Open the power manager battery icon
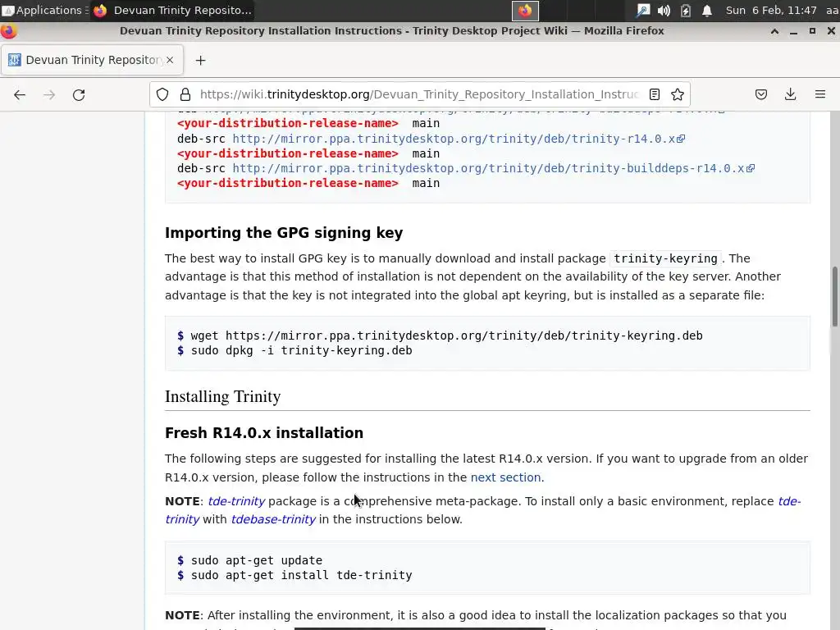 click(685, 11)
